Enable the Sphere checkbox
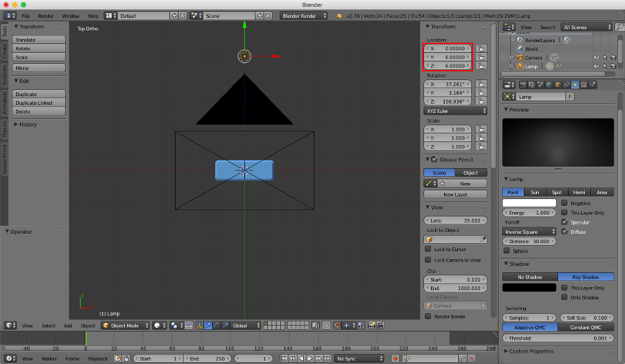 507,251
